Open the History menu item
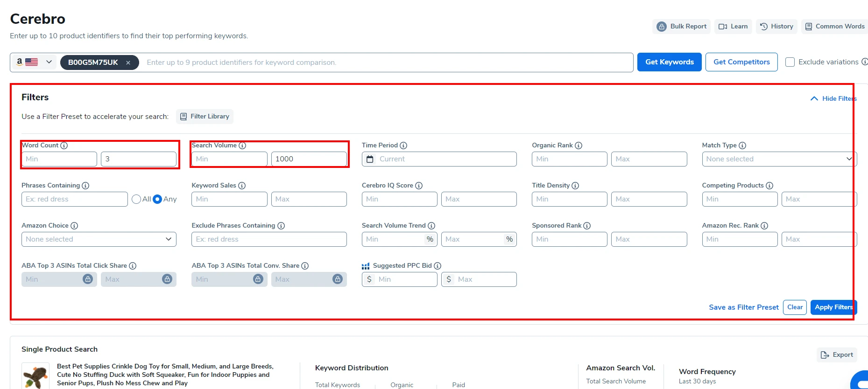 776,27
